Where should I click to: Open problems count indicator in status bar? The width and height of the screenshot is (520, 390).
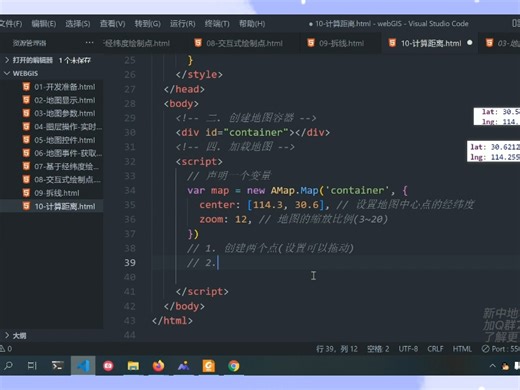coord(6,349)
